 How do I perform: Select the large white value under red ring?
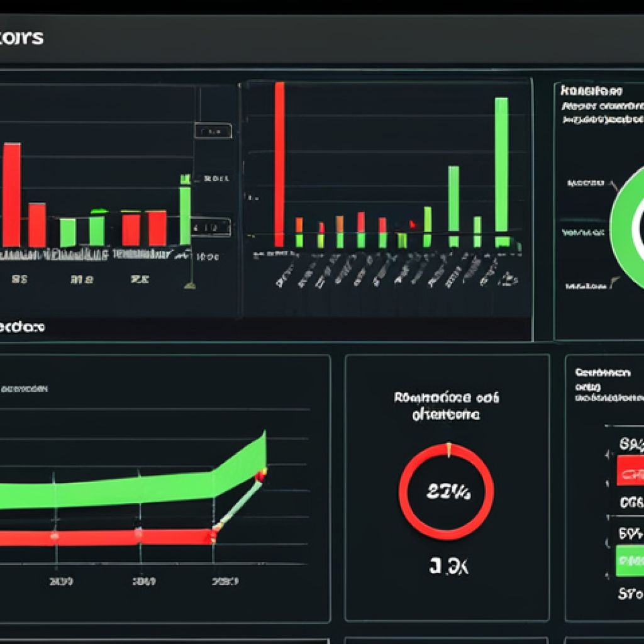448,567
